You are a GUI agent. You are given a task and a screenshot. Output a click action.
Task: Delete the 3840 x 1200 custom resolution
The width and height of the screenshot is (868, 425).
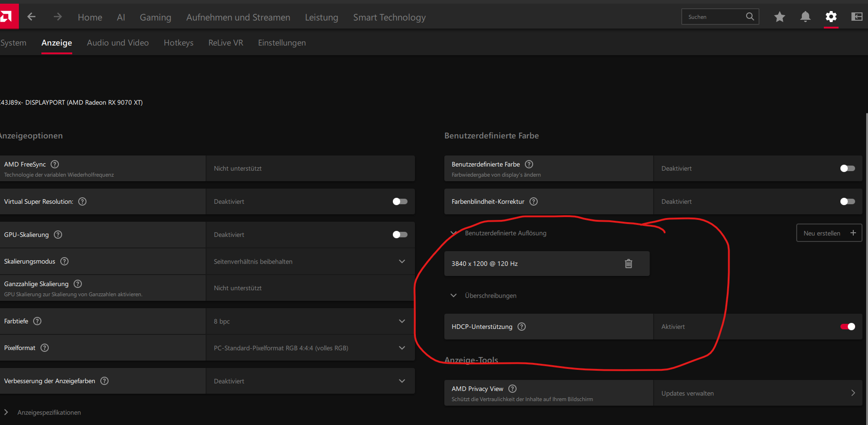[x=628, y=264]
